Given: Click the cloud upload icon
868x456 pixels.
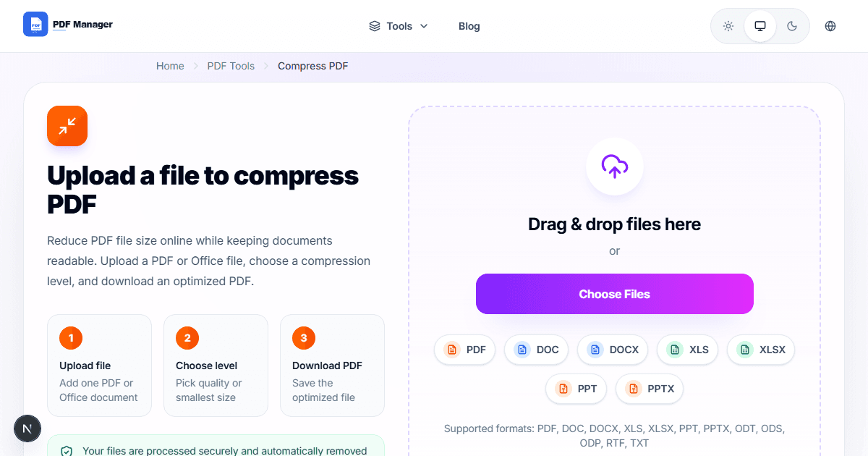Looking at the screenshot, I should pyautogui.click(x=615, y=166).
